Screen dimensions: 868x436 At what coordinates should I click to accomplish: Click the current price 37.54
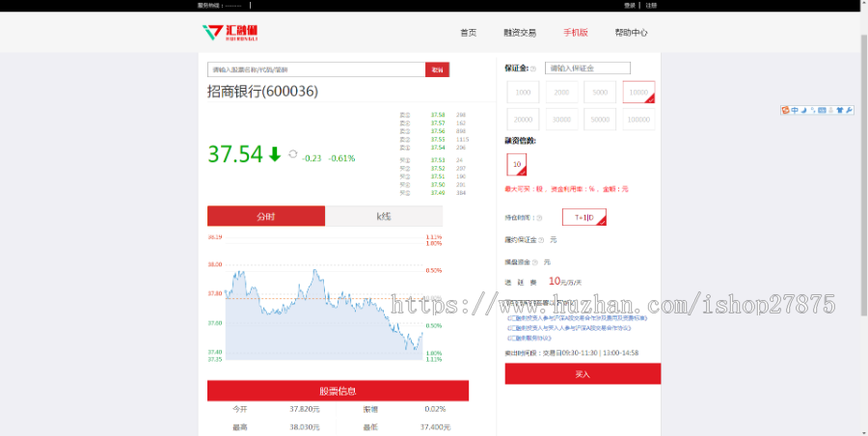click(x=235, y=154)
